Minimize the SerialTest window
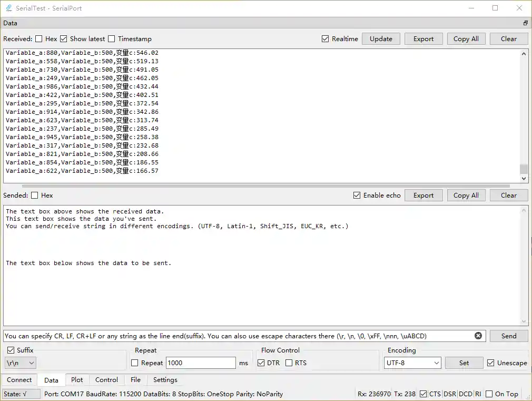This screenshot has width=532, height=401. (x=471, y=8)
